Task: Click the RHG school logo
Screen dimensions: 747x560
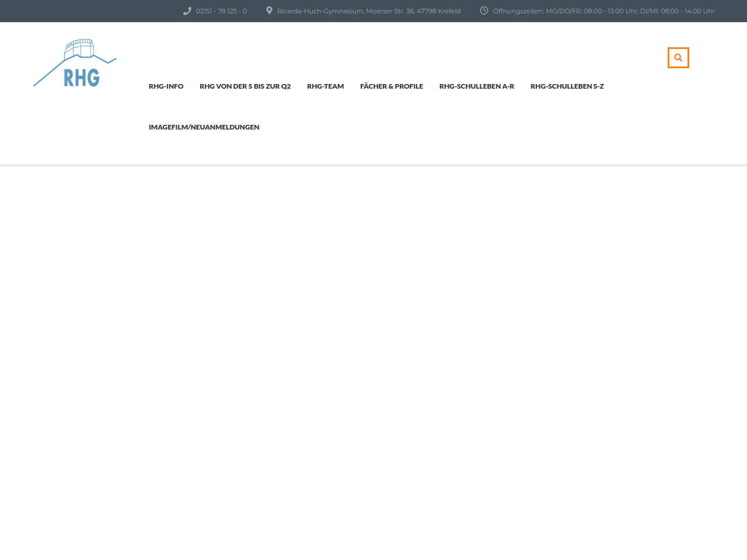Action: point(75,64)
